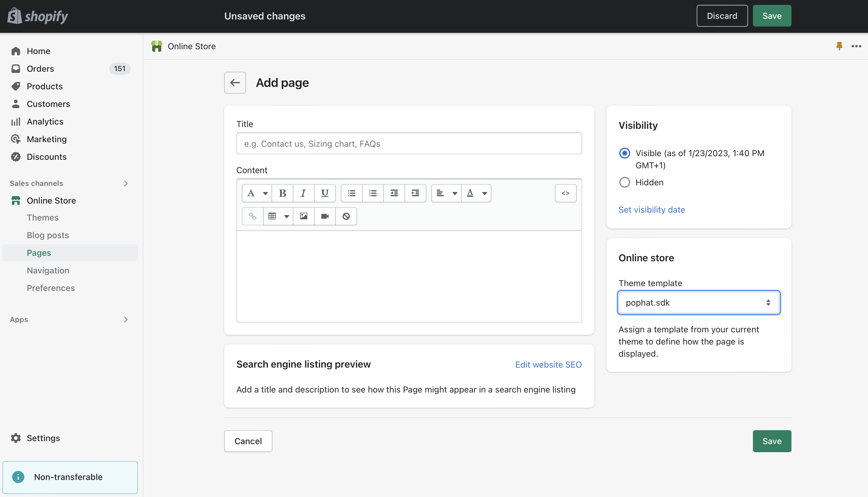Open the text color dropdown
Viewport: 868px width, 497px height.
[476, 193]
